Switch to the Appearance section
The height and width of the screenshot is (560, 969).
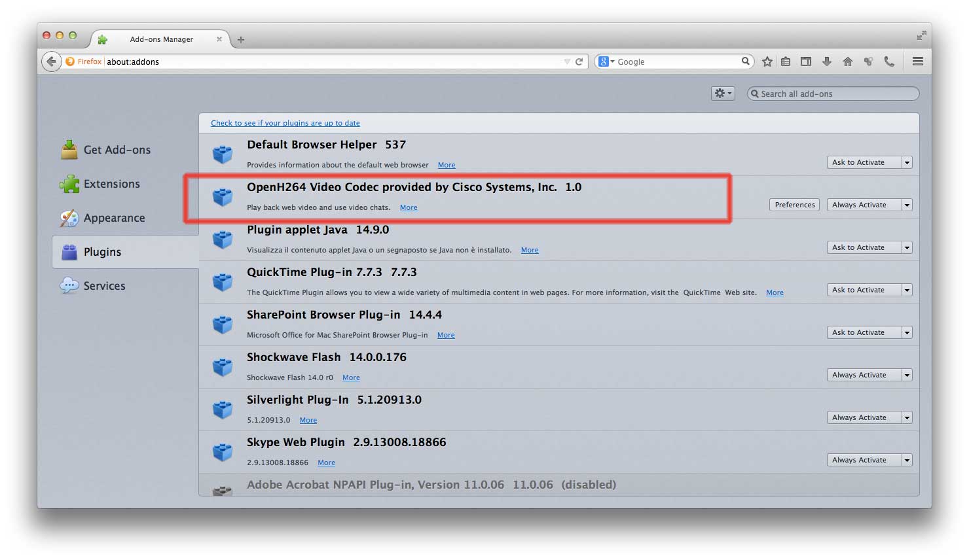click(125, 218)
